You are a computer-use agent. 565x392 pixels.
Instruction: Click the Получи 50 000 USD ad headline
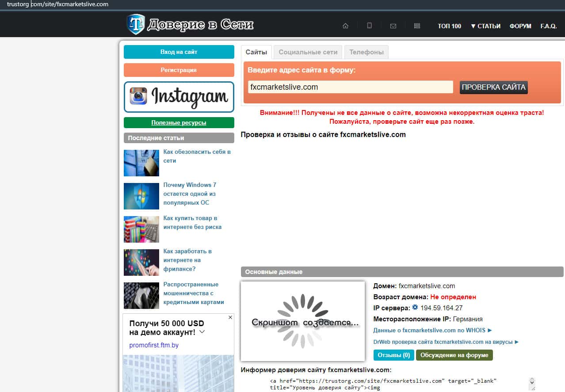coord(167,327)
